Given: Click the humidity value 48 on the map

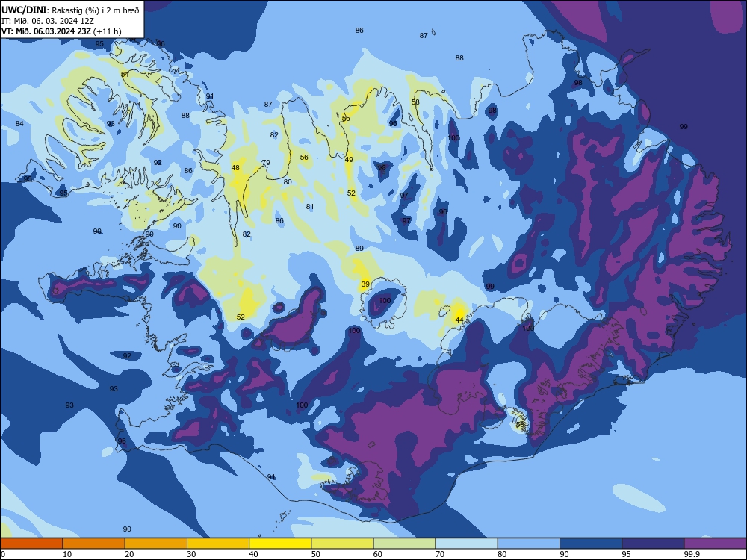Looking at the screenshot, I should (235, 167).
